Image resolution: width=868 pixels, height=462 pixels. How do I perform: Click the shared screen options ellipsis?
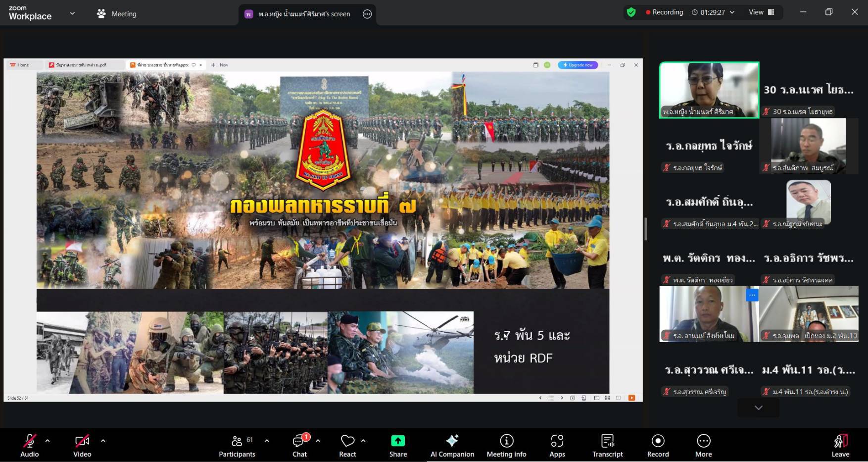(367, 14)
